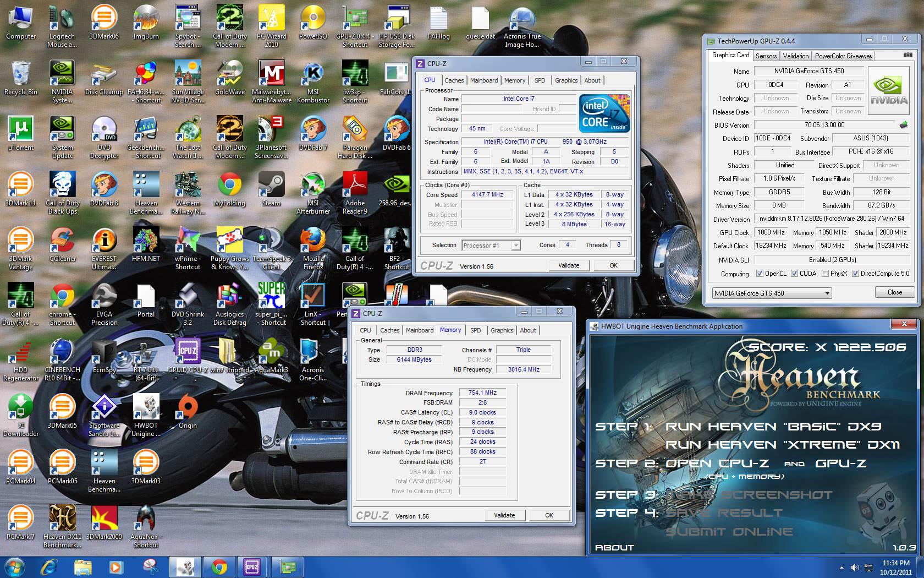
Task: Click the GPU Name field GeForce GTS 450
Action: click(x=809, y=71)
